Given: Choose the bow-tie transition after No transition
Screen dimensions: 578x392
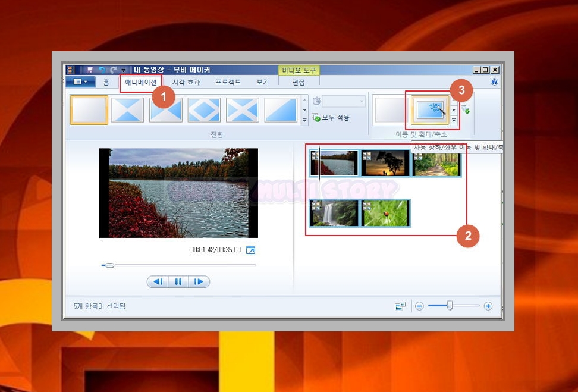Looking at the screenshot, I should pyautogui.click(x=127, y=110).
